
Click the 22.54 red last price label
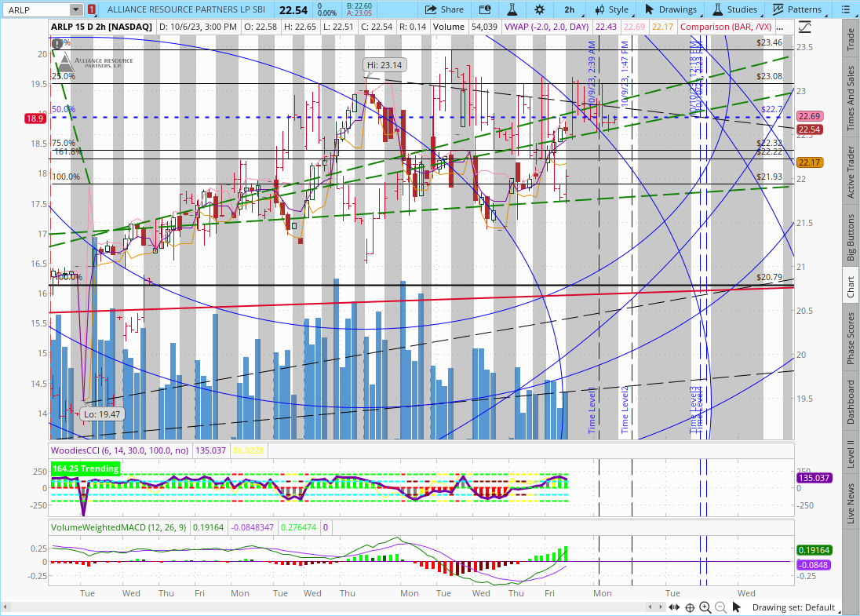(x=810, y=129)
